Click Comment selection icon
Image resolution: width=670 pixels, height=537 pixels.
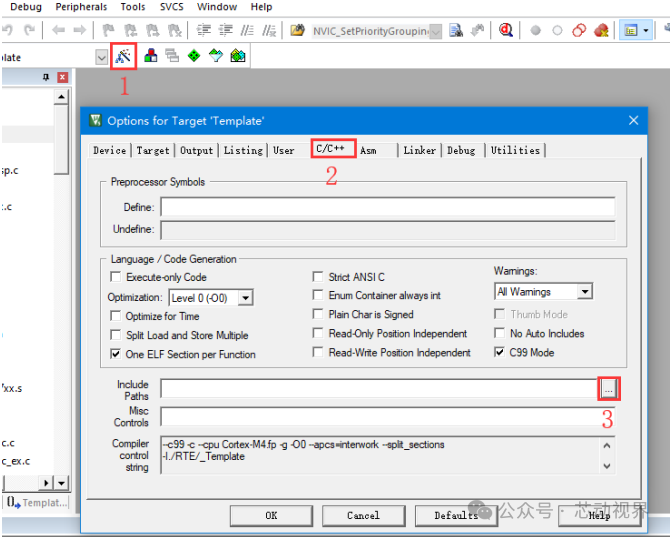click(247, 30)
